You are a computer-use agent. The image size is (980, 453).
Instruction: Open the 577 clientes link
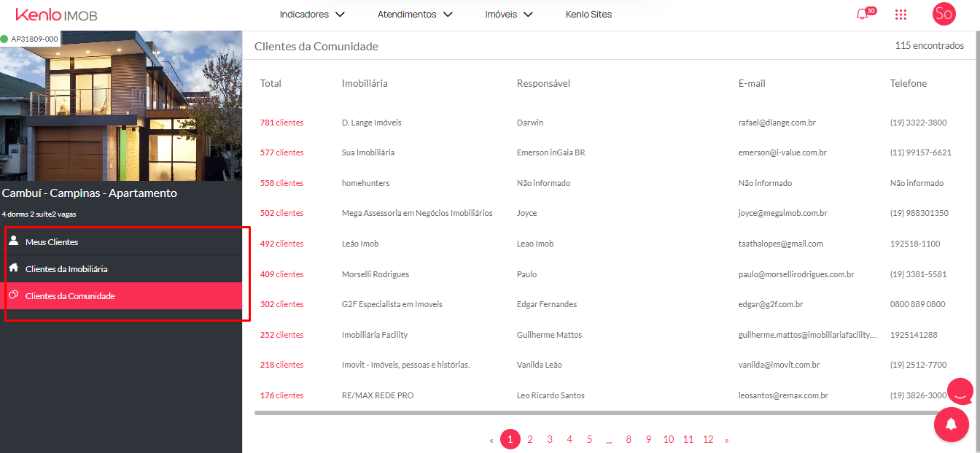point(281,152)
